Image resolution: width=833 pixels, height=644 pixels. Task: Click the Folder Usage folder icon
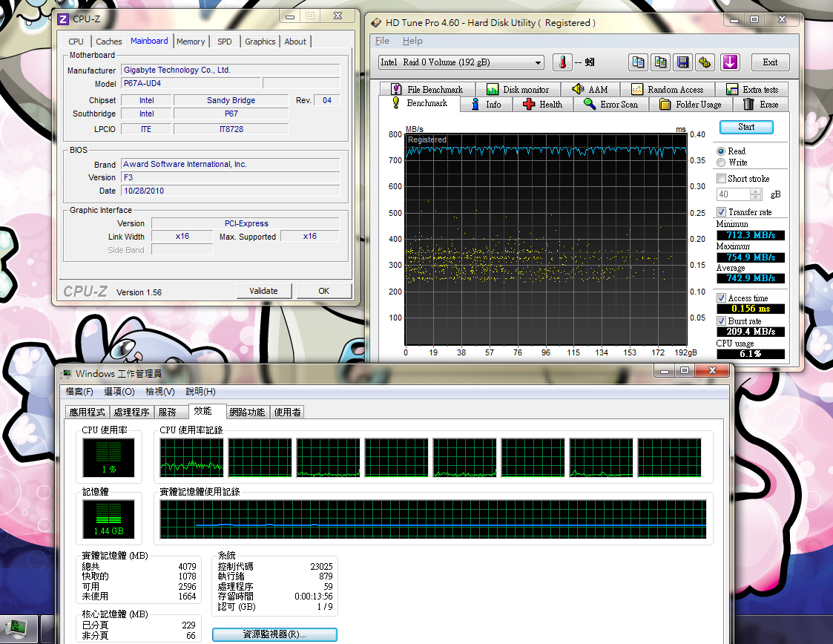tap(665, 104)
